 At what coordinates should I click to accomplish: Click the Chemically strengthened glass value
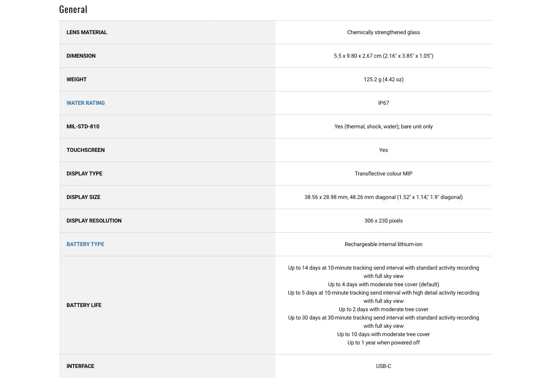[383, 32]
